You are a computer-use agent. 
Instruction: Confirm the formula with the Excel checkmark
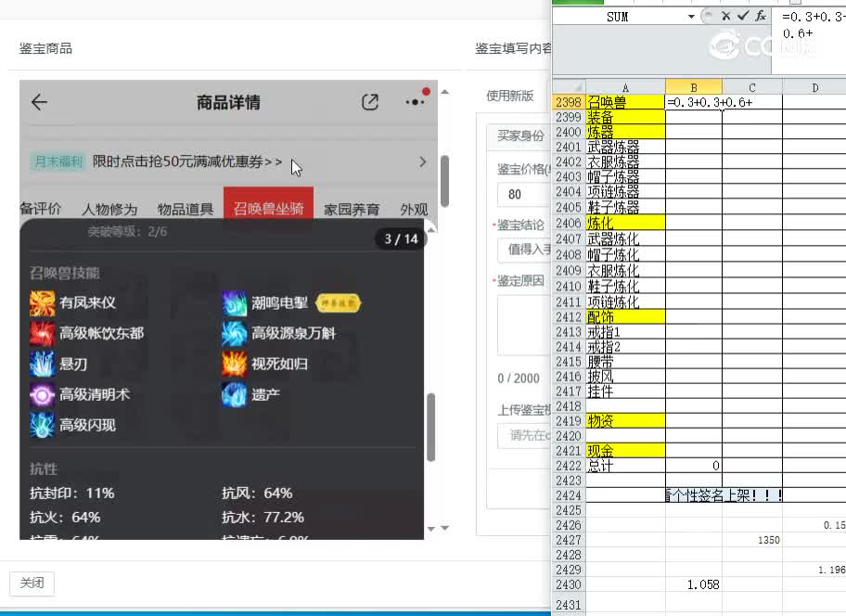tap(743, 16)
